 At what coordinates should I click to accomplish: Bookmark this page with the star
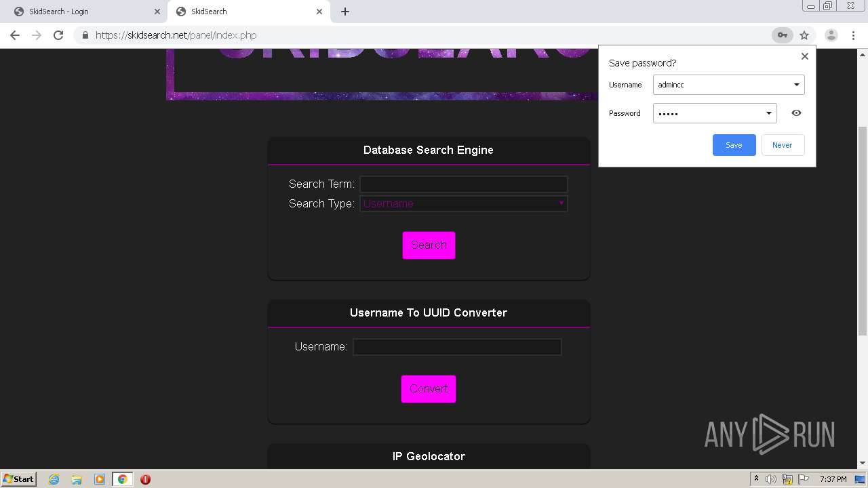click(804, 35)
